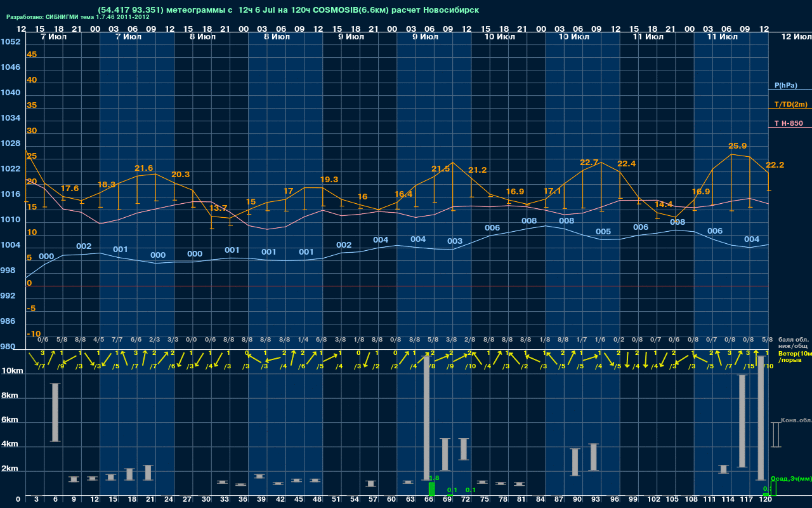The image size is (812, 508).
Task: Click the green 1.8 precipitation value
Action: pos(435,478)
